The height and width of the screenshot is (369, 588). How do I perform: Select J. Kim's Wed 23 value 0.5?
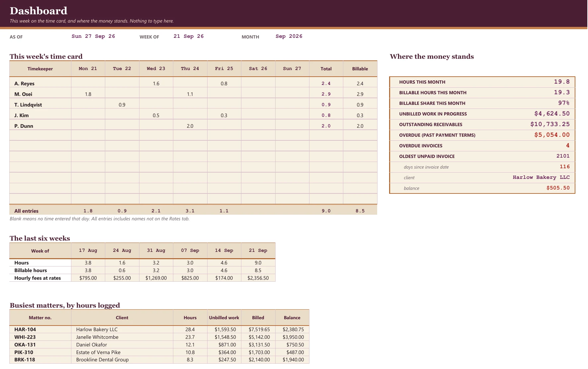[x=156, y=115]
